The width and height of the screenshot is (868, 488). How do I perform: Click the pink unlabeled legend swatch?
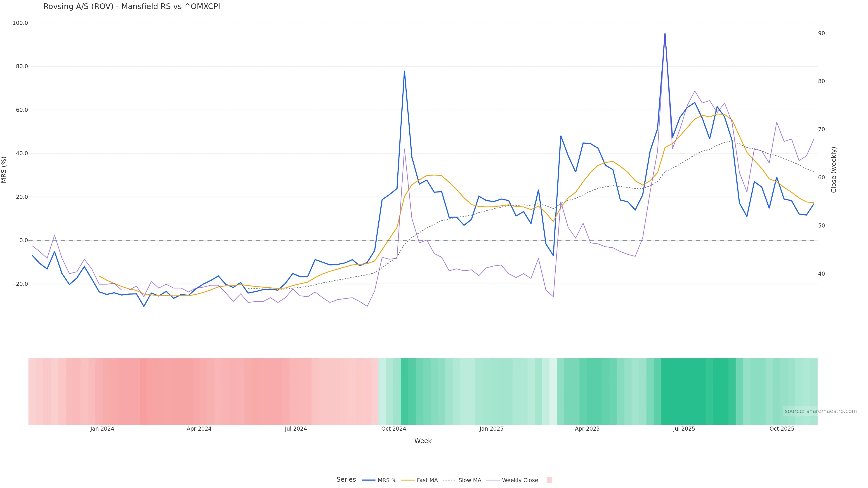coord(549,480)
